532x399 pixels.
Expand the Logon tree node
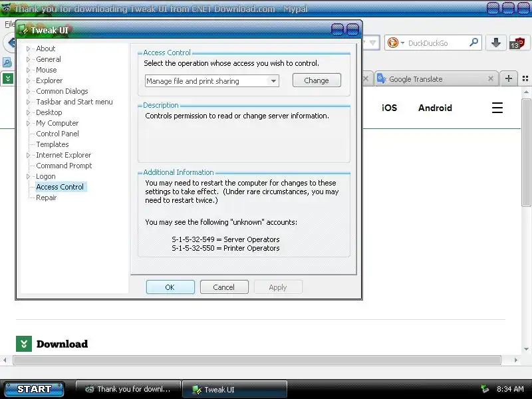pos(28,176)
